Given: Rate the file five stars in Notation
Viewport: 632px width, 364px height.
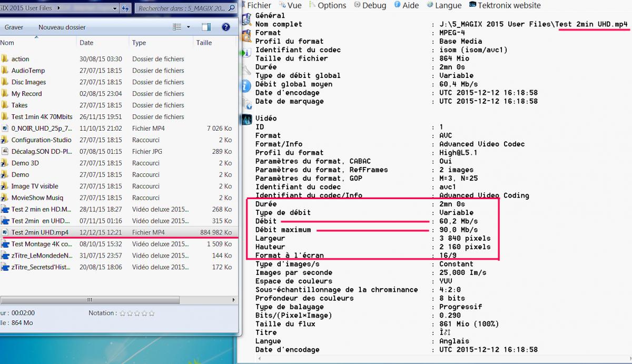Looking at the screenshot, I should [152, 313].
